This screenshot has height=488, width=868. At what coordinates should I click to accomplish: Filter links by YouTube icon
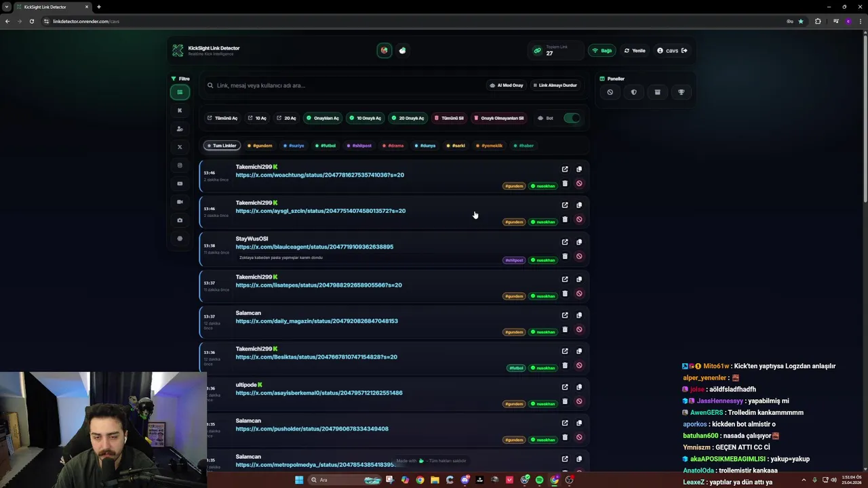(x=180, y=184)
